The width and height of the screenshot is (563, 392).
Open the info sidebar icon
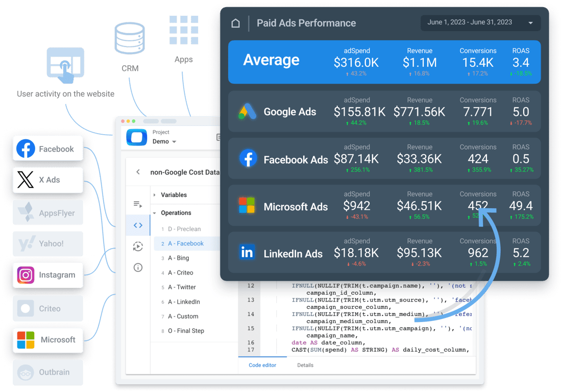(138, 267)
